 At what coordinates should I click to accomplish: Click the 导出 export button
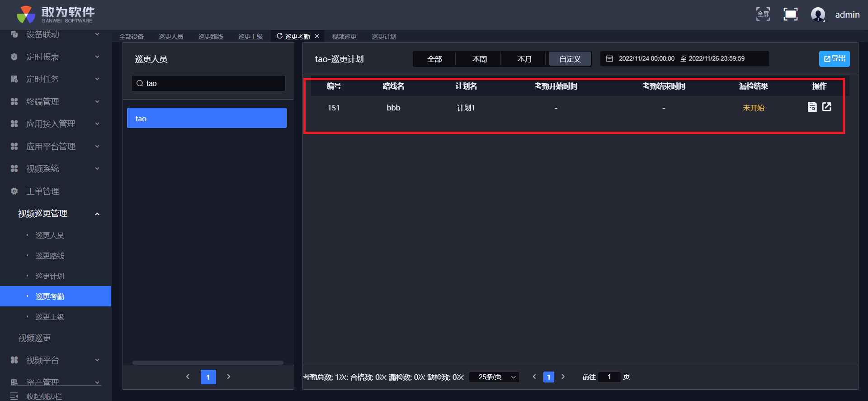coord(834,59)
